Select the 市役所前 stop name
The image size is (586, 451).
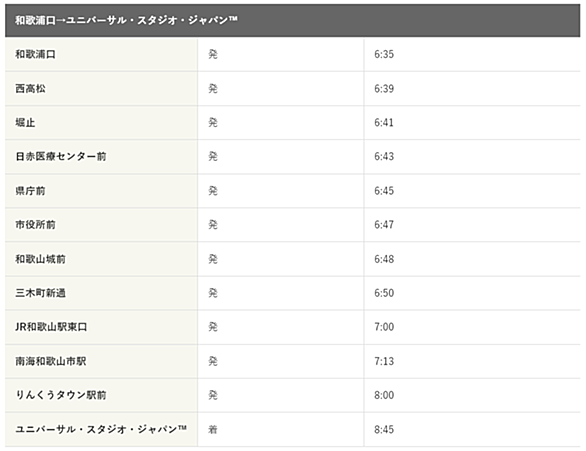[x=36, y=225]
